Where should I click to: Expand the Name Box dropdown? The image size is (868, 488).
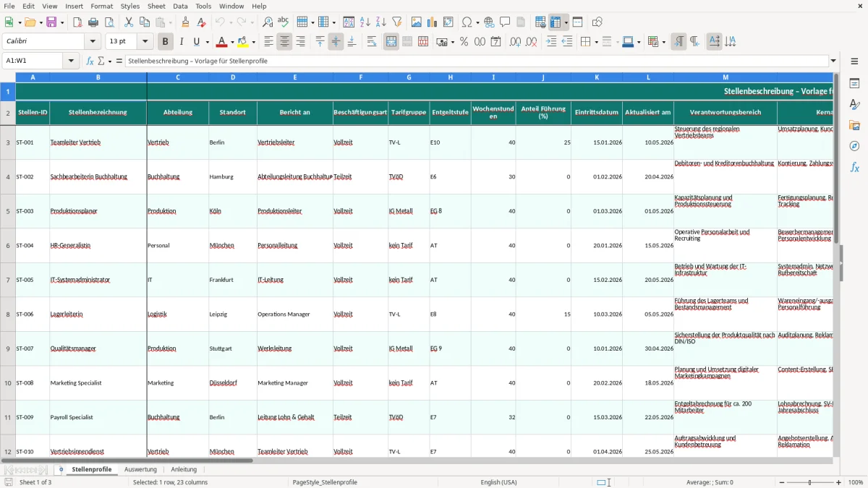(71, 61)
